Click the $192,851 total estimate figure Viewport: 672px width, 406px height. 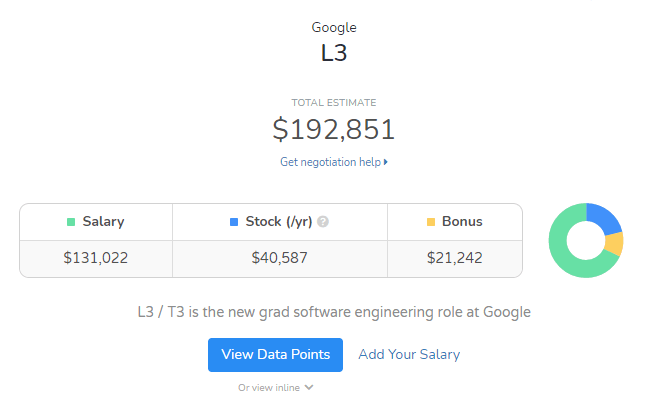tap(333, 129)
